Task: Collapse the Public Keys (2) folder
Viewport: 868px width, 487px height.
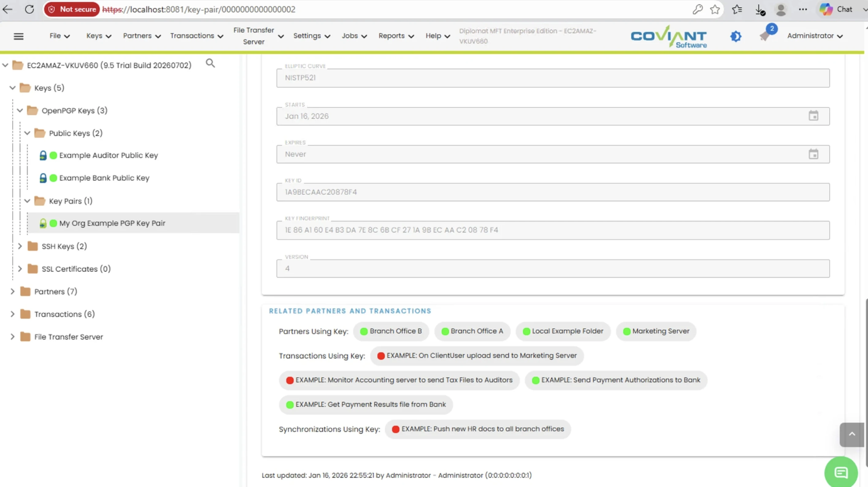Action: click(x=28, y=133)
